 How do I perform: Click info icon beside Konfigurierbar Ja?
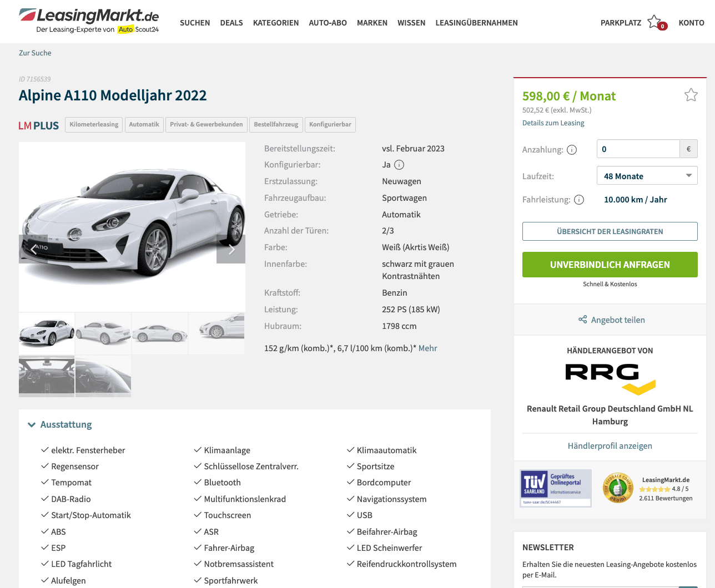pos(399,165)
